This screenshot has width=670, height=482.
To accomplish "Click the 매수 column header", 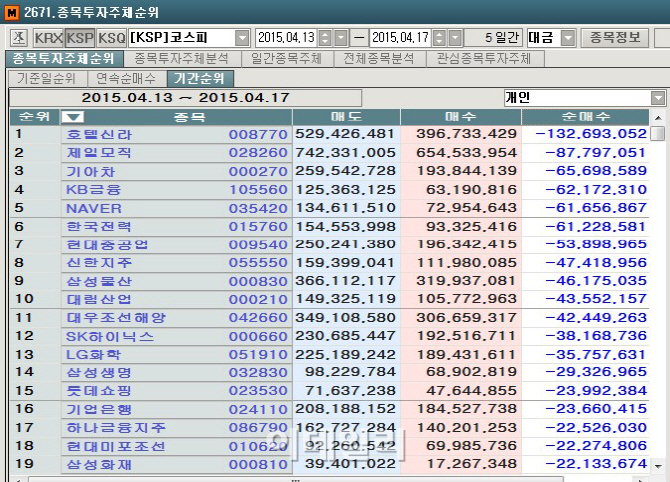I will coord(461,117).
